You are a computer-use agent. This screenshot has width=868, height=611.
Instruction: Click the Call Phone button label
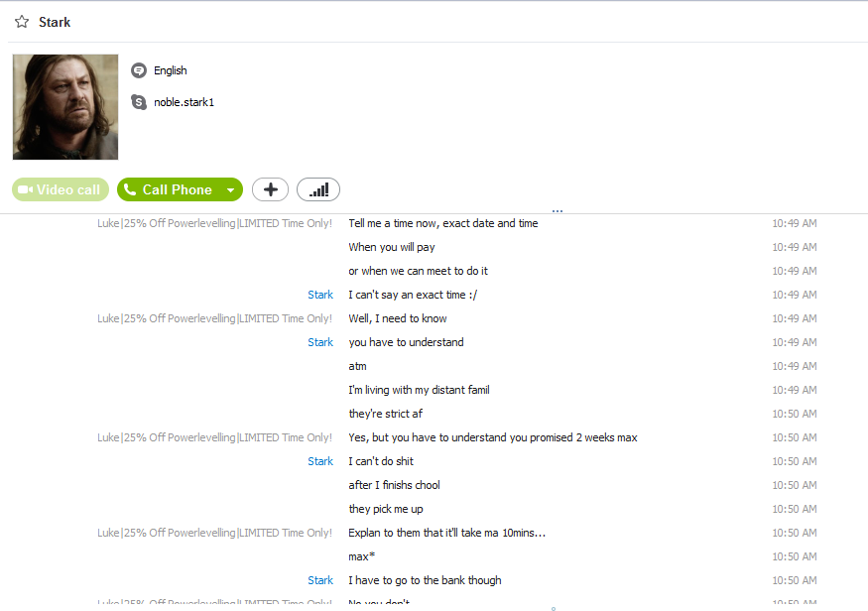[x=178, y=189]
